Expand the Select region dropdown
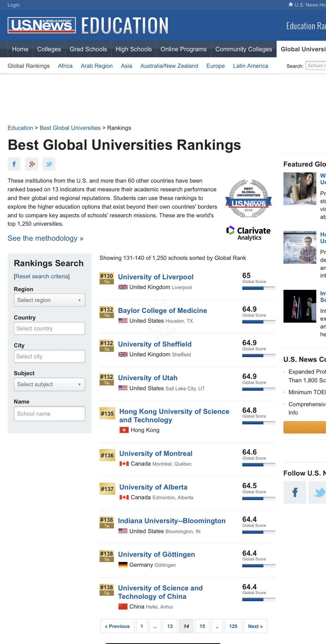This screenshot has width=326, height=644. click(49, 300)
